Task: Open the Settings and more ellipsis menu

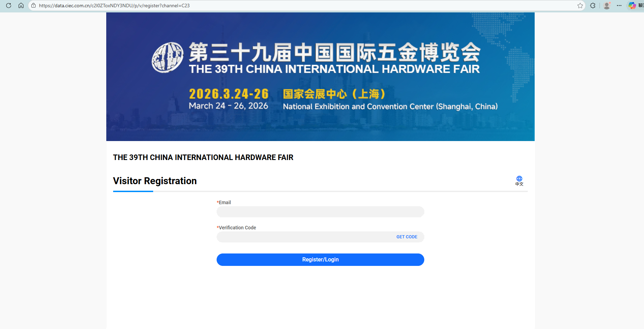Action: coord(619,6)
